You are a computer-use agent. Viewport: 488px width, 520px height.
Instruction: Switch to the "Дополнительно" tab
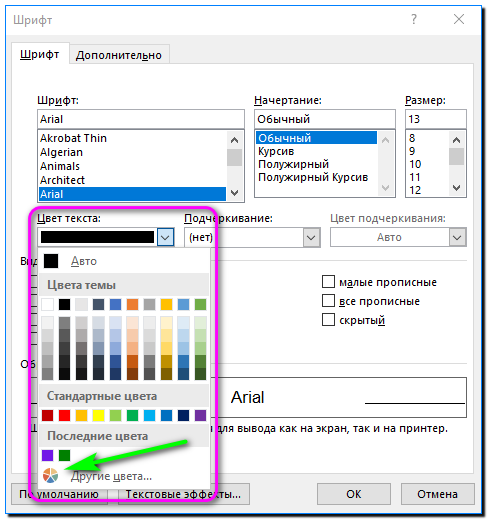[x=119, y=55]
